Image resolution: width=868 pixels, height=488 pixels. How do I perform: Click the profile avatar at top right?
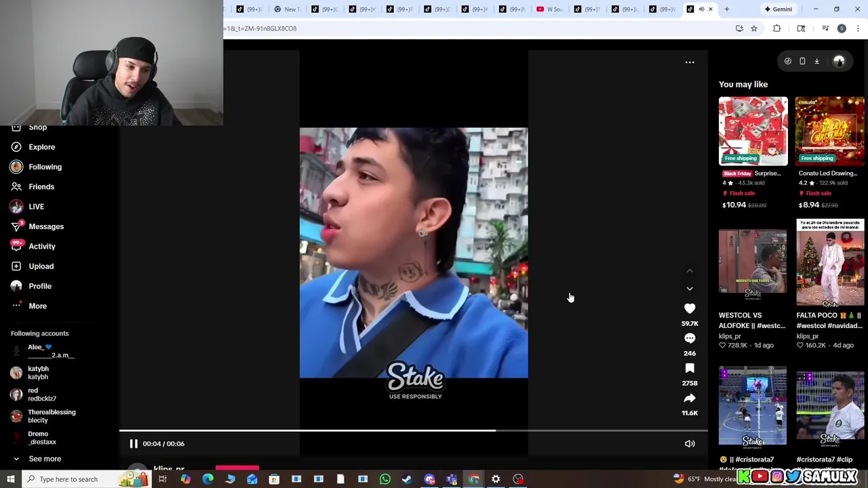pos(839,61)
